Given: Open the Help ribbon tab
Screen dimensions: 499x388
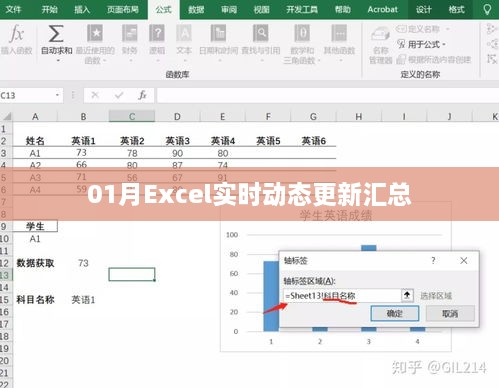Looking at the screenshot, I should coord(343,9).
